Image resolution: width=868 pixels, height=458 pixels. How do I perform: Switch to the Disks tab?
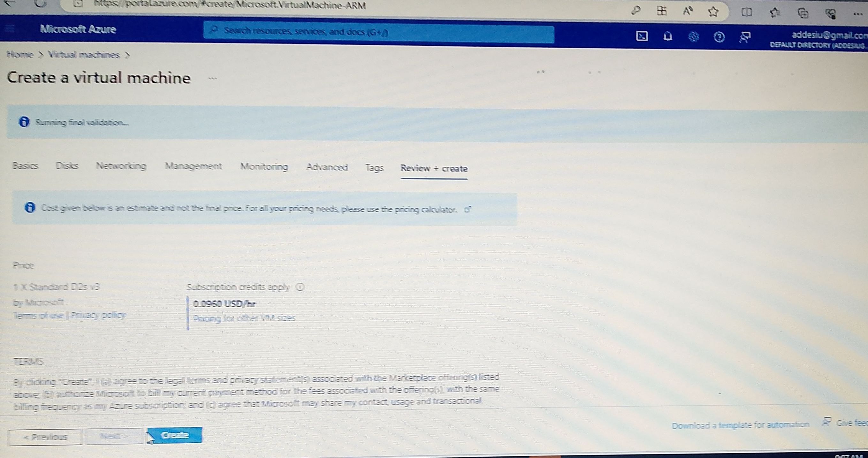pyautogui.click(x=67, y=165)
